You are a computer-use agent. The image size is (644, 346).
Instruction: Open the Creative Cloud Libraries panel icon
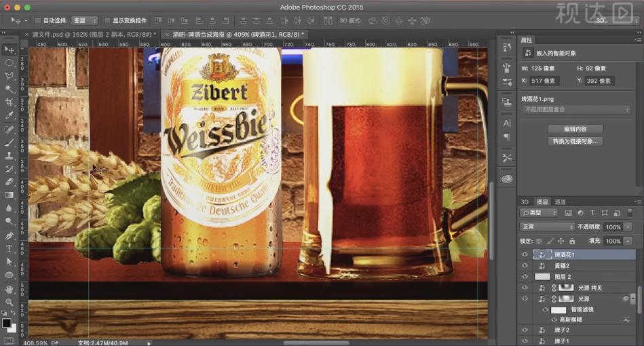[x=507, y=179]
